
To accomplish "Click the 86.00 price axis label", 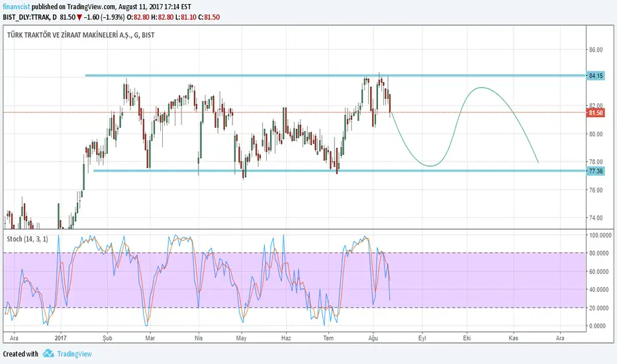I will pos(596,50).
